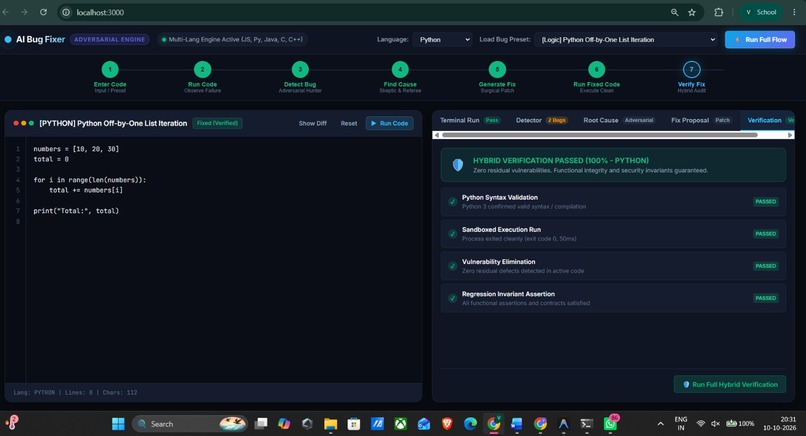This screenshot has width=806, height=436.
Task: Switch to the Fix Proposal tab
Action: coord(701,120)
